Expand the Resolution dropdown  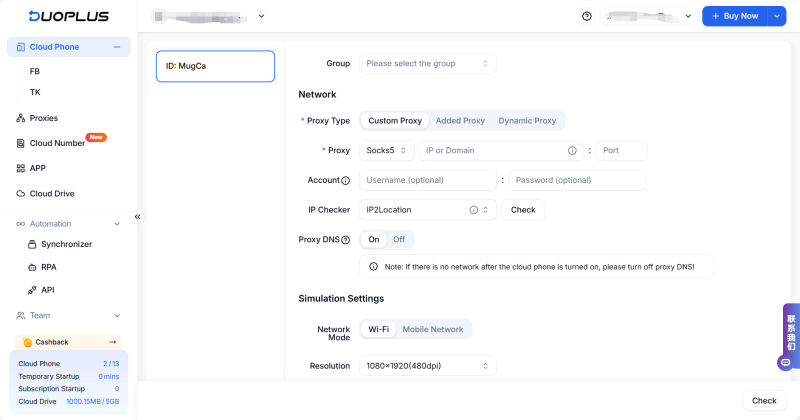tap(427, 366)
